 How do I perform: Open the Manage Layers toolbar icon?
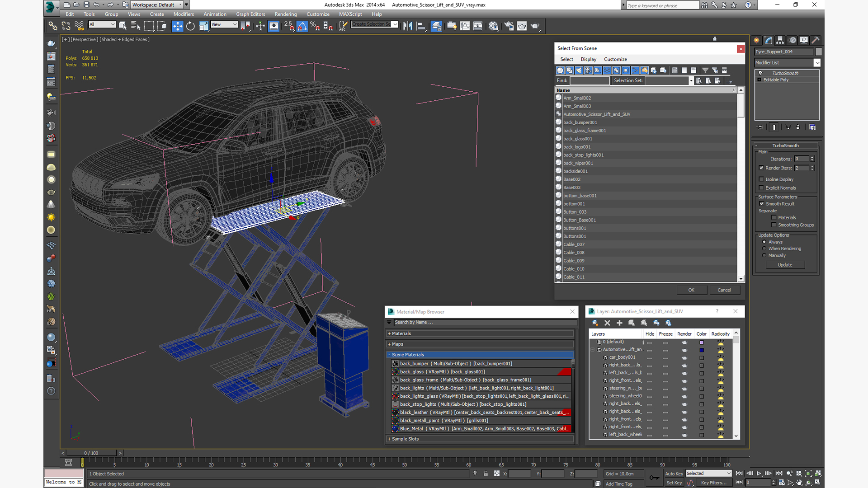pos(436,26)
